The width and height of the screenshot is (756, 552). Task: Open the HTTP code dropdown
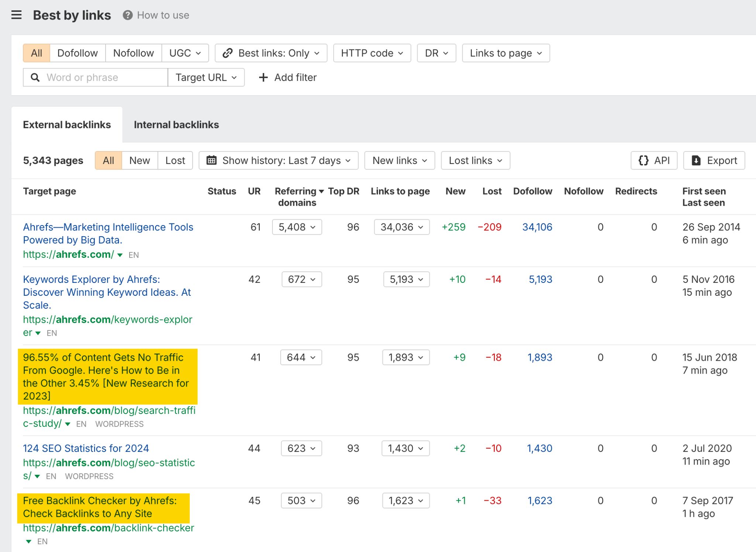371,53
